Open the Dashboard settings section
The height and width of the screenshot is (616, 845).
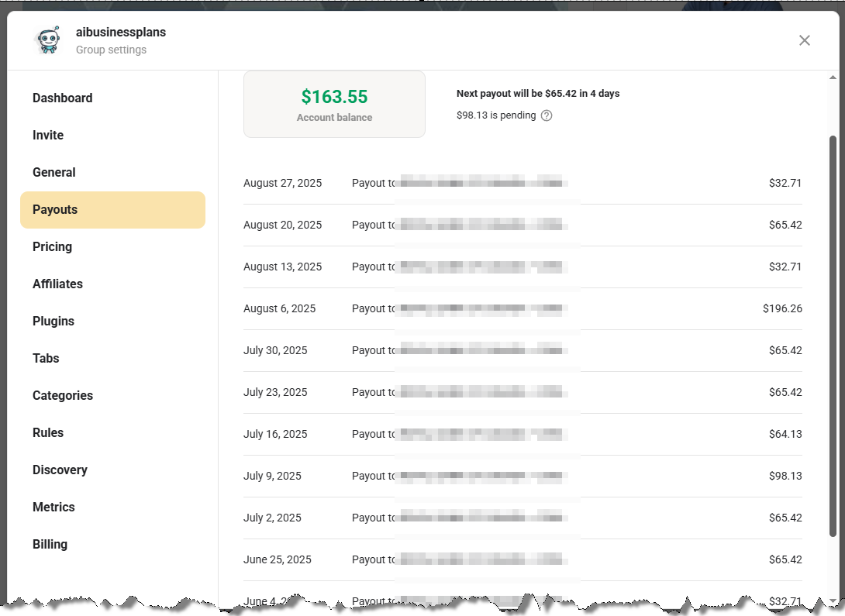[62, 98]
